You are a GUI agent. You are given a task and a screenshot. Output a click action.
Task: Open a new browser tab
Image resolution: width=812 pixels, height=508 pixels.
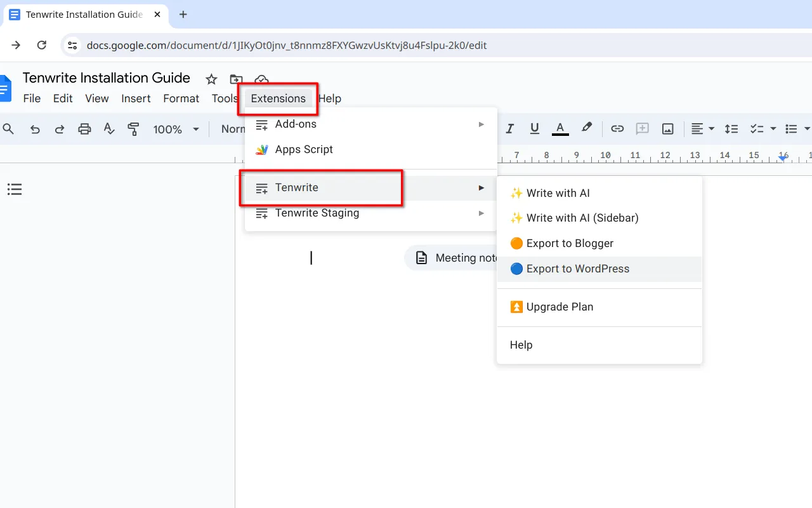(183, 15)
